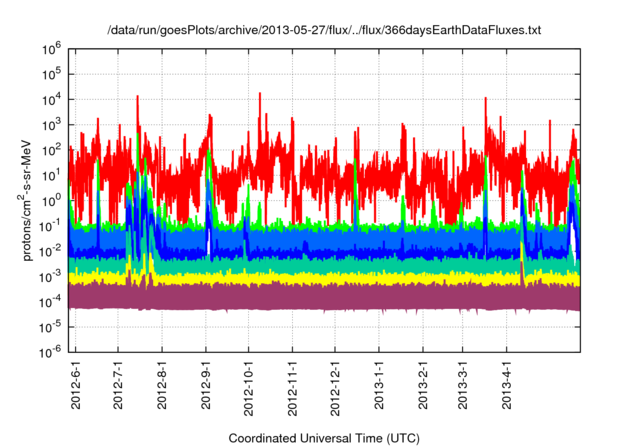Image resolution: width=640 pixels, height=448 pixels.
Task: Click the 2012-8-1 date label
Action: tap(162, 384)
